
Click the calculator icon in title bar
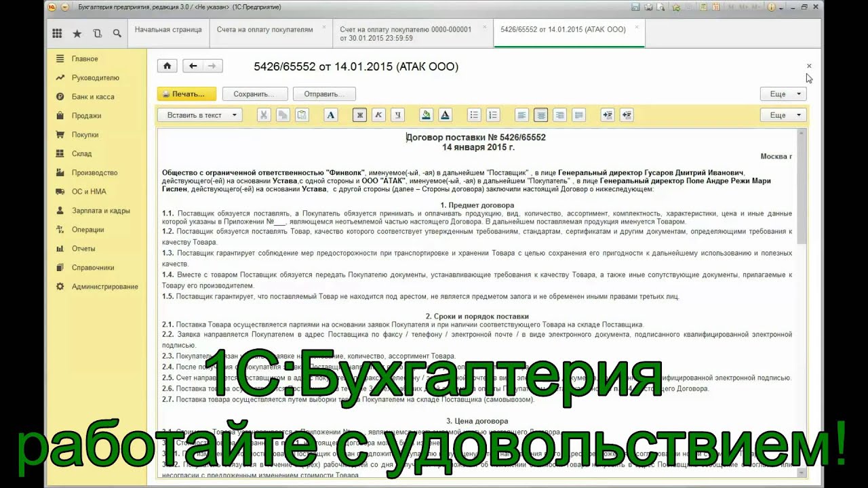(703, 7)
